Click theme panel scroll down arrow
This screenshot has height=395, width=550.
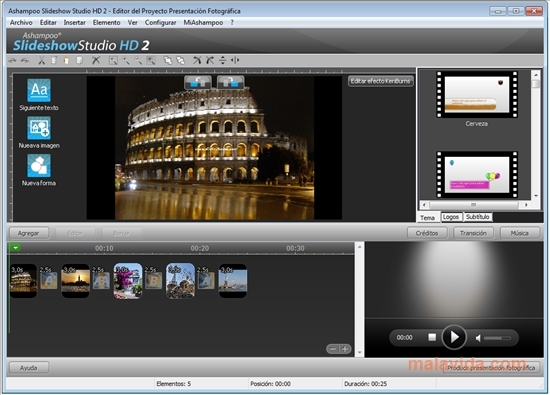[536, 196]
